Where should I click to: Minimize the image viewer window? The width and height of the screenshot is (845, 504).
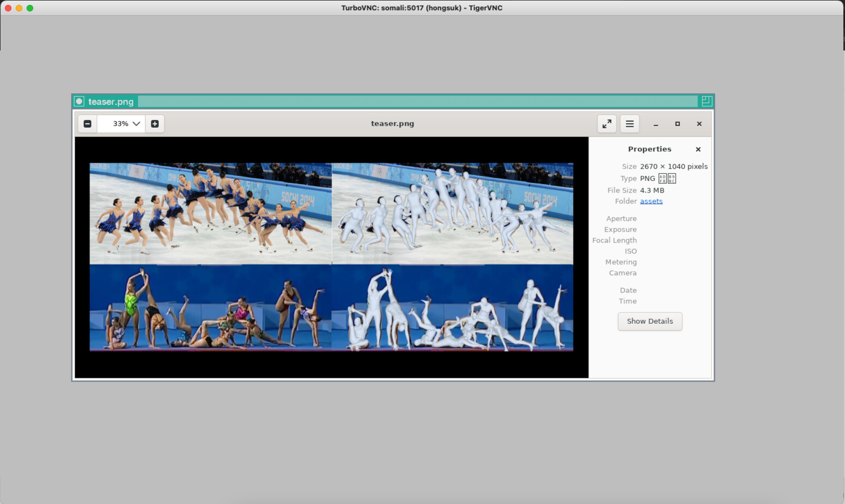(x=655, y=124)
